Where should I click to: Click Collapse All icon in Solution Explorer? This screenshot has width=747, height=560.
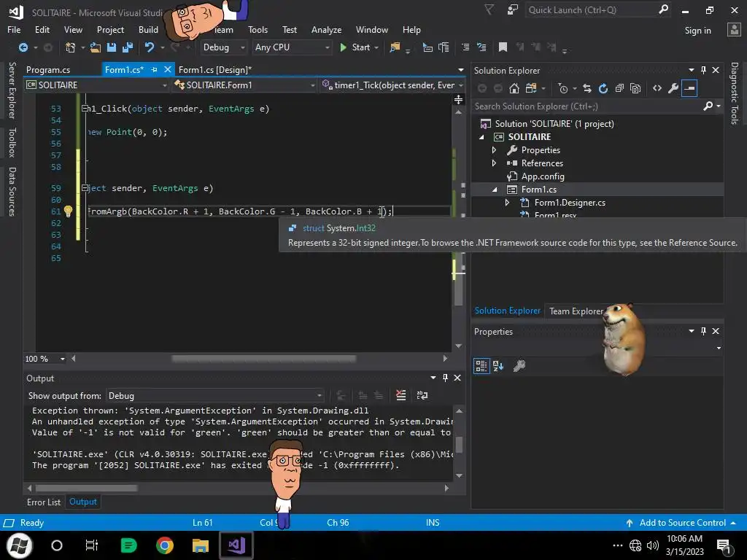tap(619, 88)
